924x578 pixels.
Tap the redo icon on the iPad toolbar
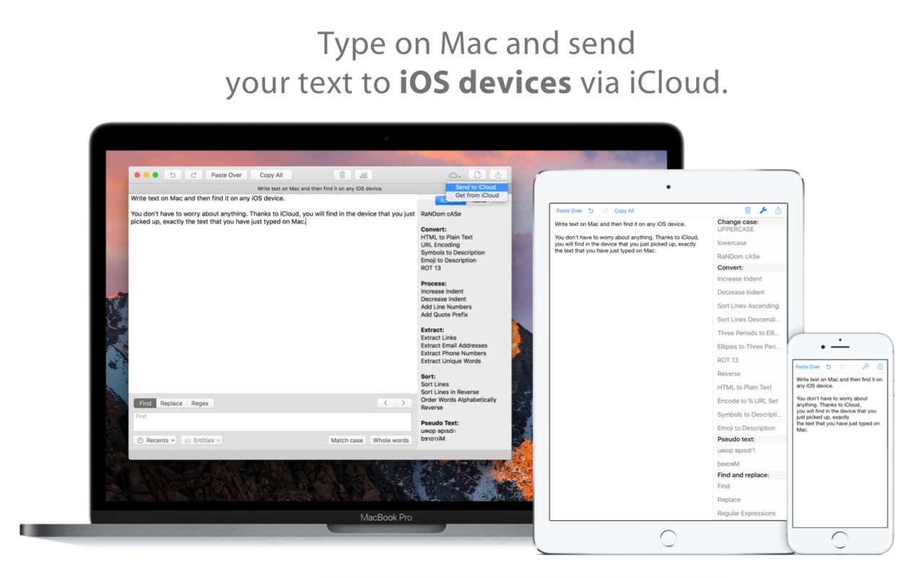click(606, 210)
